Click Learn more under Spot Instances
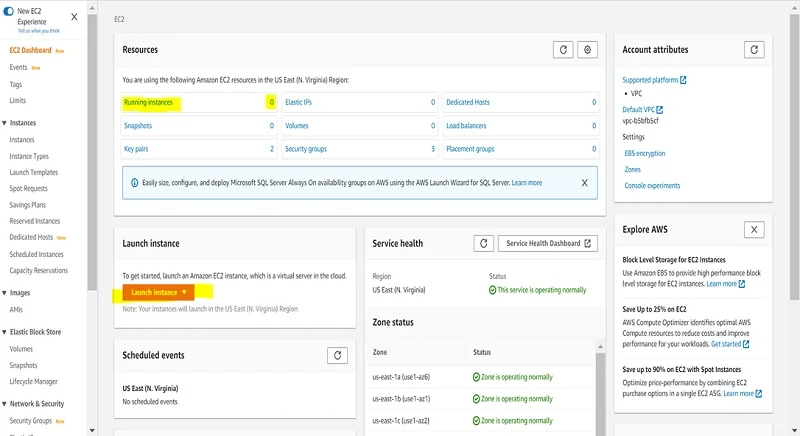 [x=742, y=394]
